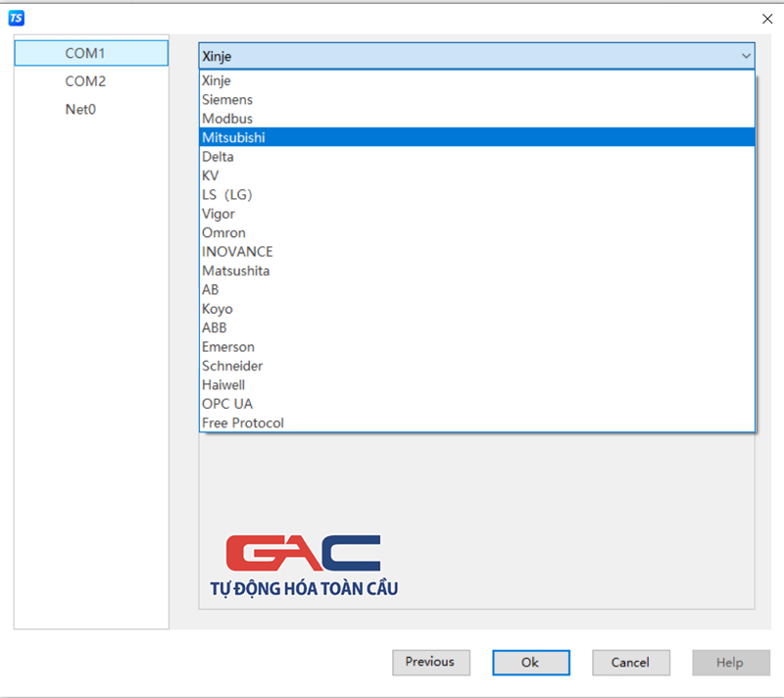Click the Cancel button
The height and width of the screenshot is (698, 784).
click(631, 663)
